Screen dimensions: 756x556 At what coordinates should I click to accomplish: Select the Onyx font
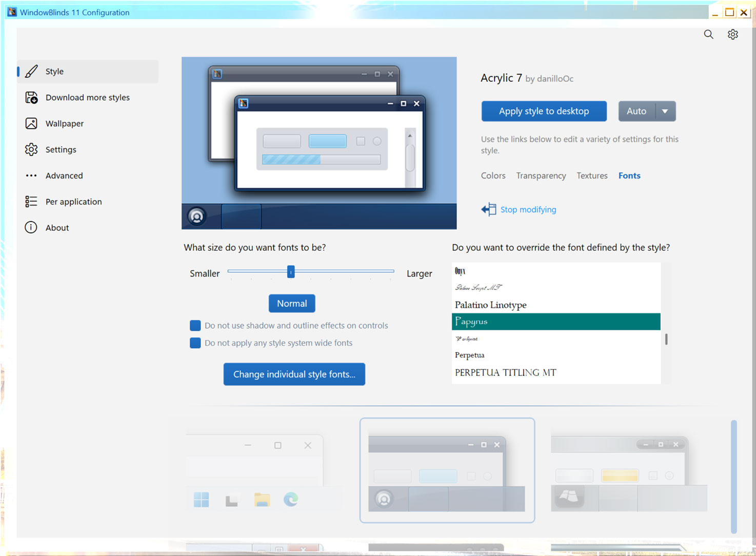click(556, 271)
